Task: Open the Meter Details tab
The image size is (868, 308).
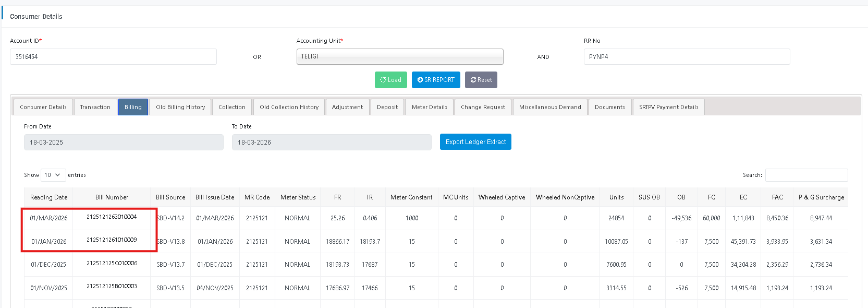Action: (x=429, y=107)
